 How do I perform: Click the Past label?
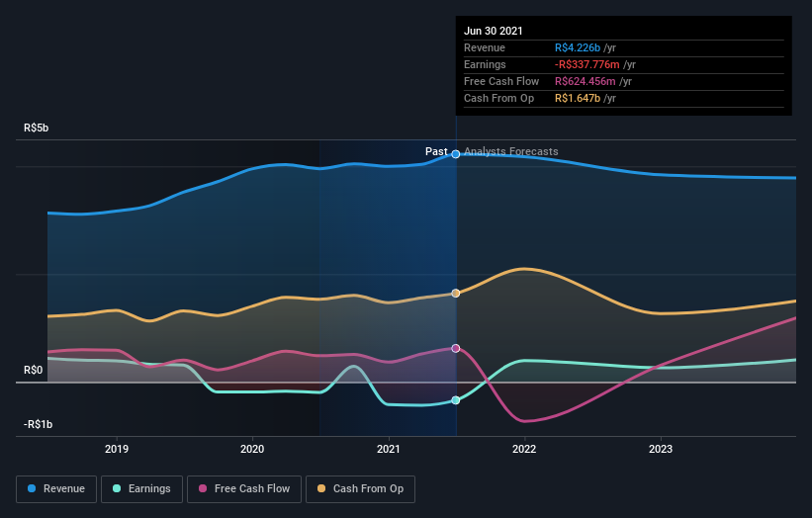436,151
